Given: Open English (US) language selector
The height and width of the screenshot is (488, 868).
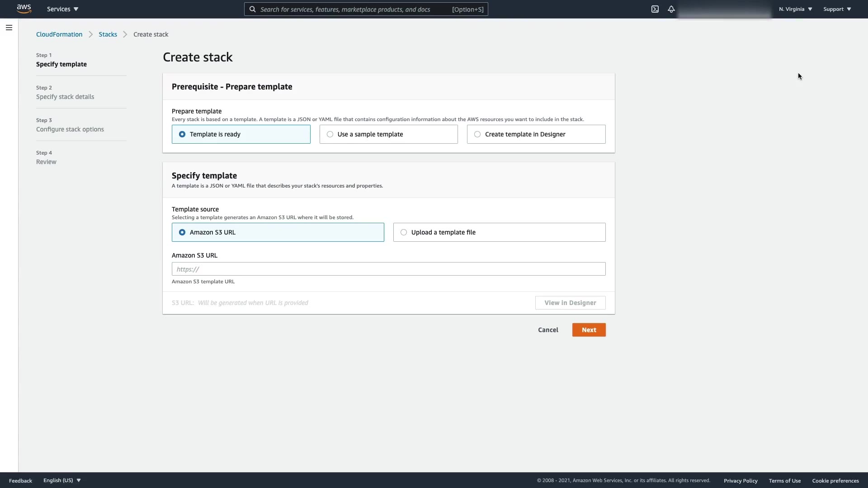Looking at the screenshot, I should 62,480.
